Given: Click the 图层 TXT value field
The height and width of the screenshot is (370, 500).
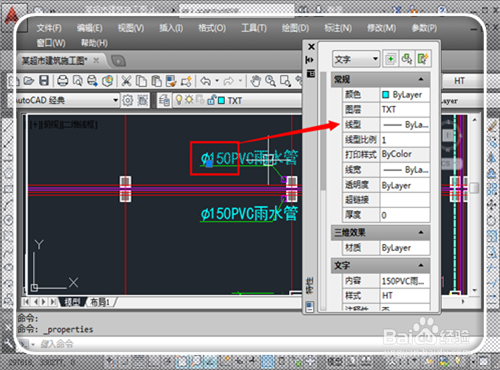Looking at the screenshot, I should click(405, 109).
